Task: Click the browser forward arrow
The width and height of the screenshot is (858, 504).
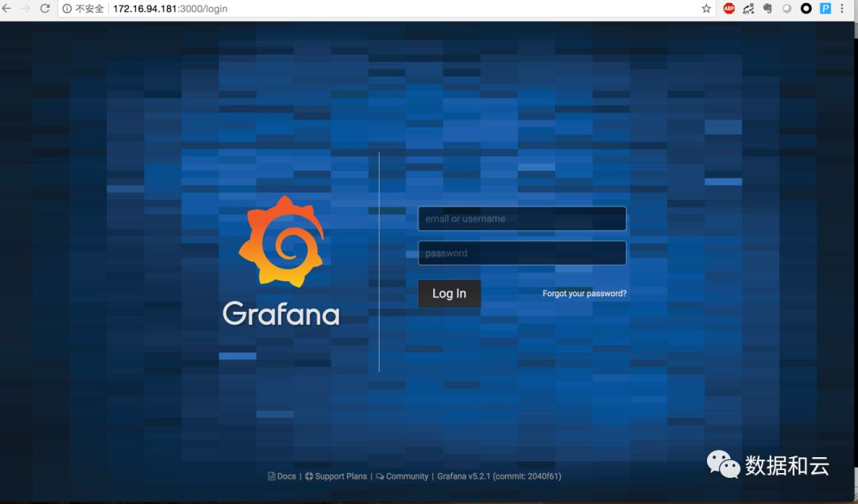Action: (x=25, y=9)
